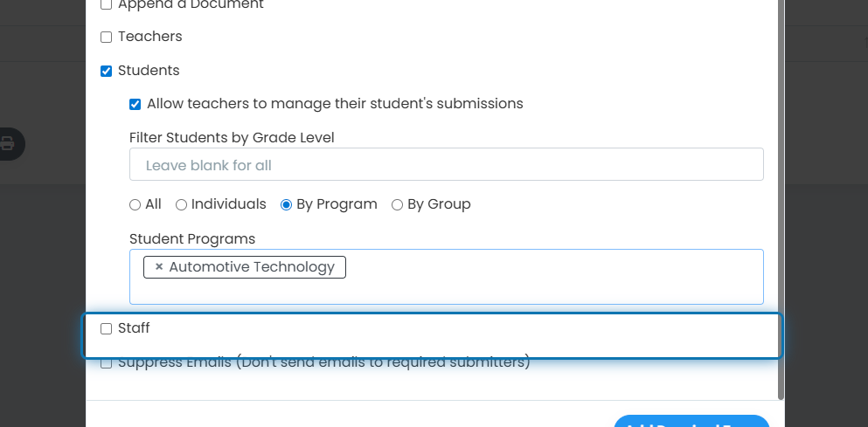Choose the Individuals radio option
Screen dimensions: 868x427
(181, 205)
